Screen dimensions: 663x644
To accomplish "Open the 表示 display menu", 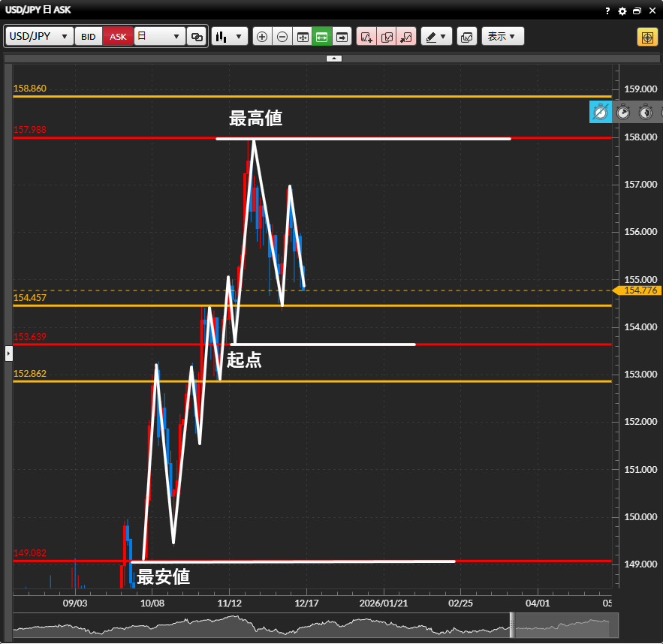I will tap(502, 36).
